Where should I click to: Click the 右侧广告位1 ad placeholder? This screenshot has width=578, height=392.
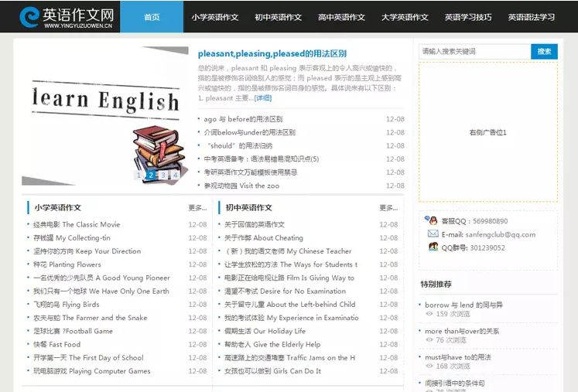pos(488,132)
